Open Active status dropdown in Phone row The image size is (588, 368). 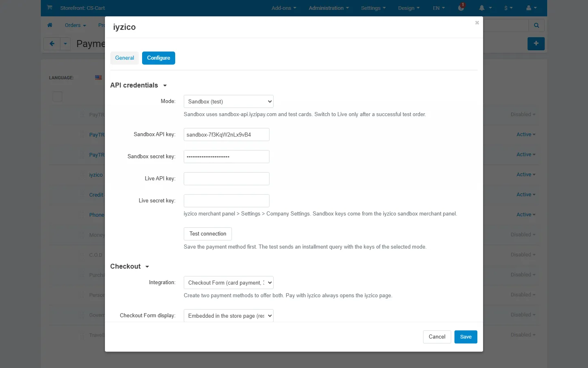tap(526, 215)
